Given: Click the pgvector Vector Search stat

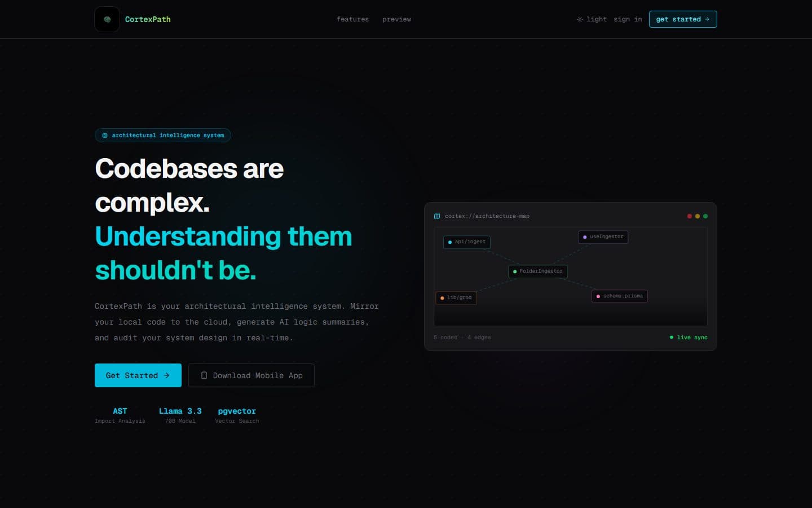Looking at the screenshot, I should tap(237, 415).
